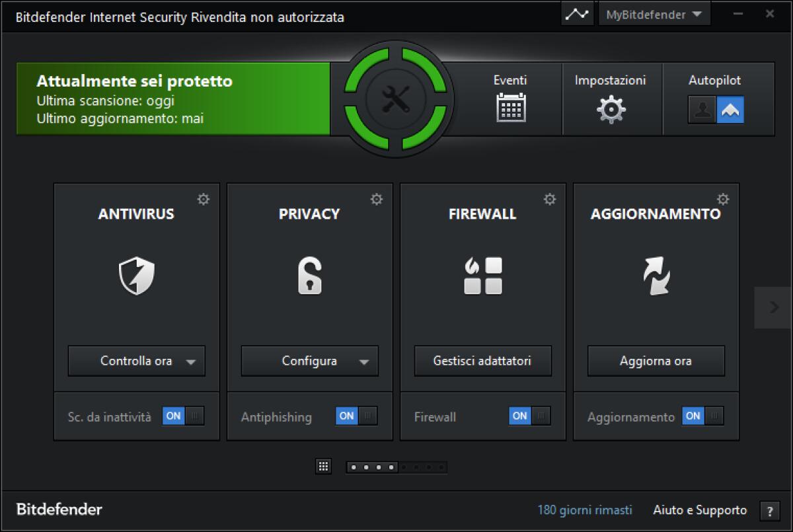Image resolution: width=793 pixels, height=532 pixels.
Task: Click Gestisci adattatori
Action: pos(482,361)
